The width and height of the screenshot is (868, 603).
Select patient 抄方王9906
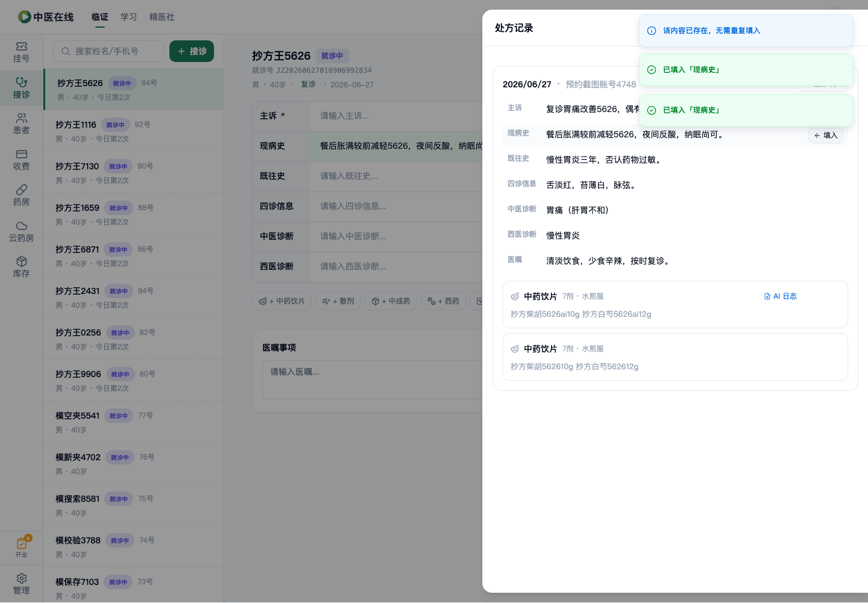133,380
